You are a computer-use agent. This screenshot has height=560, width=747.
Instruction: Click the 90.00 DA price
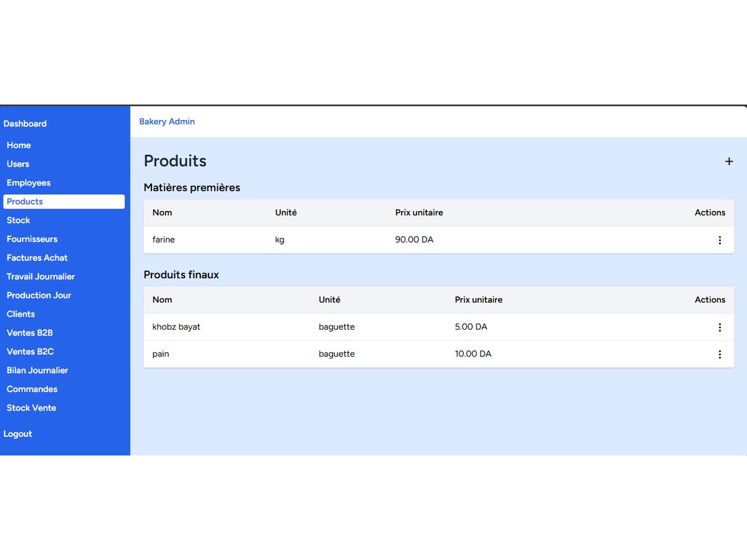414,240
